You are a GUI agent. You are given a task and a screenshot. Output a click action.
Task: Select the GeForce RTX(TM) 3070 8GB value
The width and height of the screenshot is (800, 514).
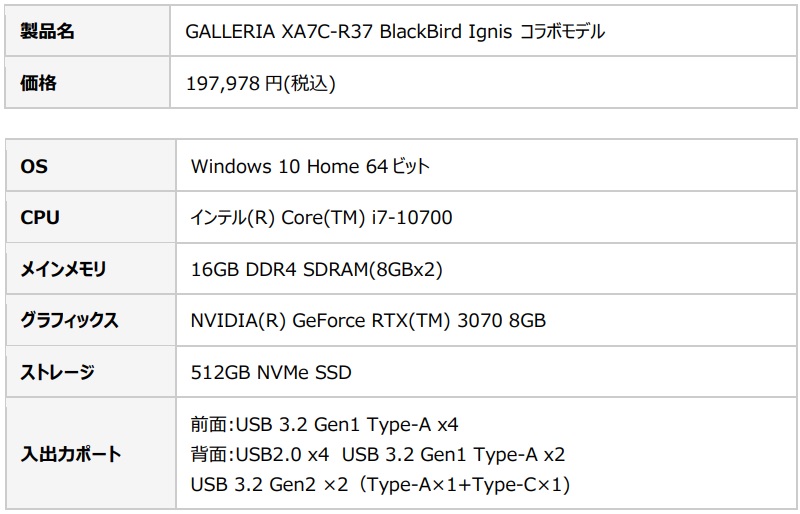[x=420, y=321]
